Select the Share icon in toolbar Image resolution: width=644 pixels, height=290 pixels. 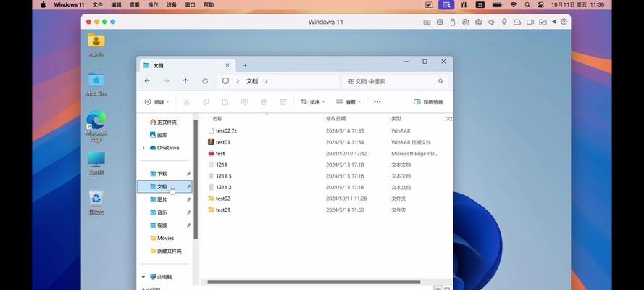pos(264,102)
